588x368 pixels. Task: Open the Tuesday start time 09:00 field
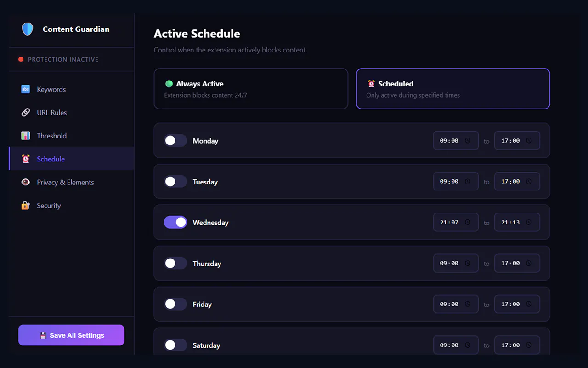456,182
